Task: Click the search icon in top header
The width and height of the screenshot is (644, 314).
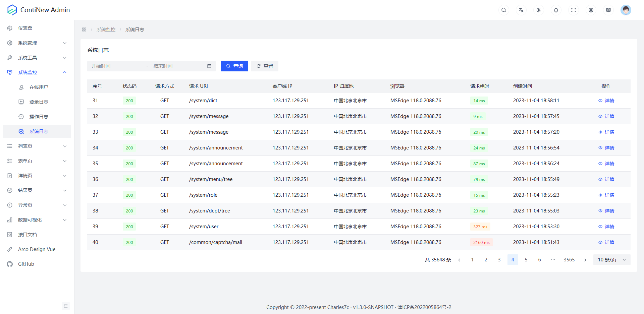Action: click(503, 10)
